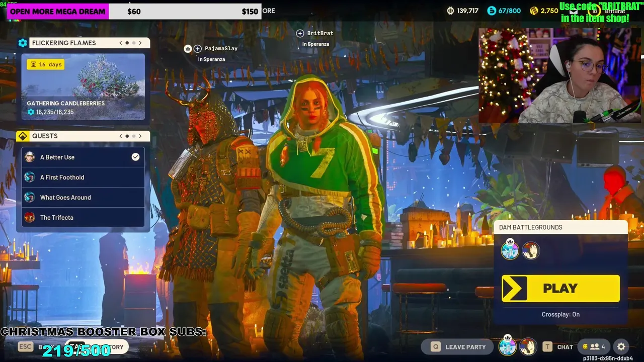Open the social friends list icon showing 4
644x362 pixels.
tap(594, 346)
